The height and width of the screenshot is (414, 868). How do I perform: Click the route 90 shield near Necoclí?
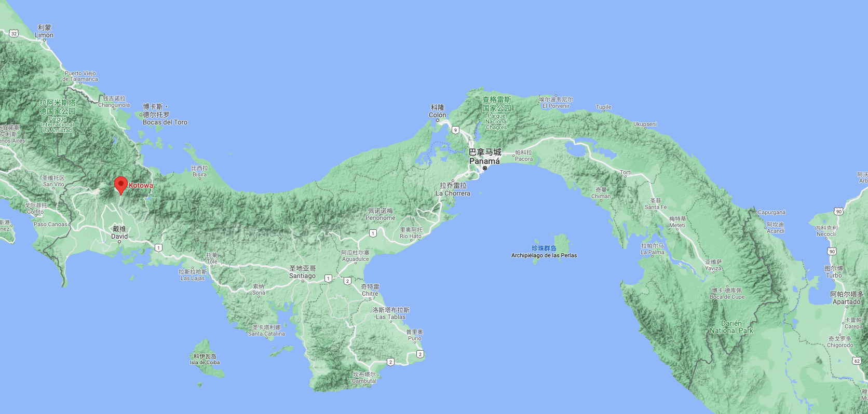click(x=832, y=251)
